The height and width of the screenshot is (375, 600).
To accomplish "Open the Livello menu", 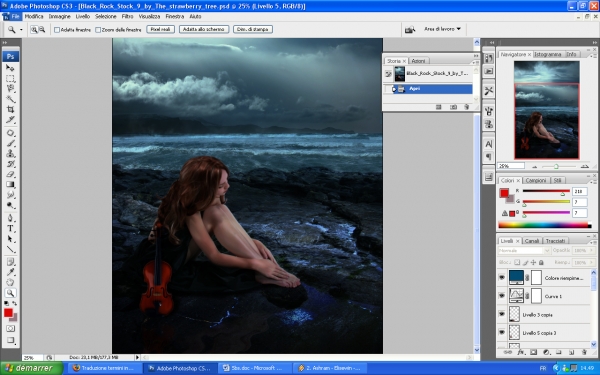I will click(x=83, y=16).
